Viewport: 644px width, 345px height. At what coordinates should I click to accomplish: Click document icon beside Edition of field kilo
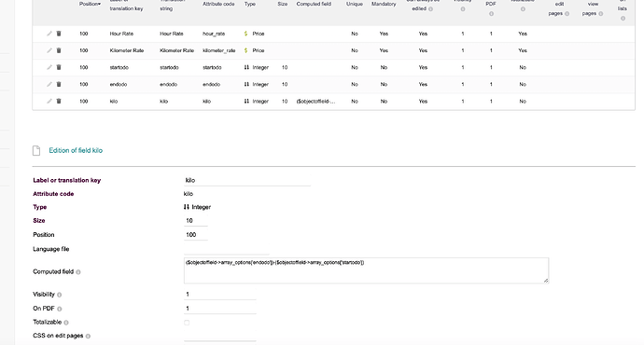[36, 150]
